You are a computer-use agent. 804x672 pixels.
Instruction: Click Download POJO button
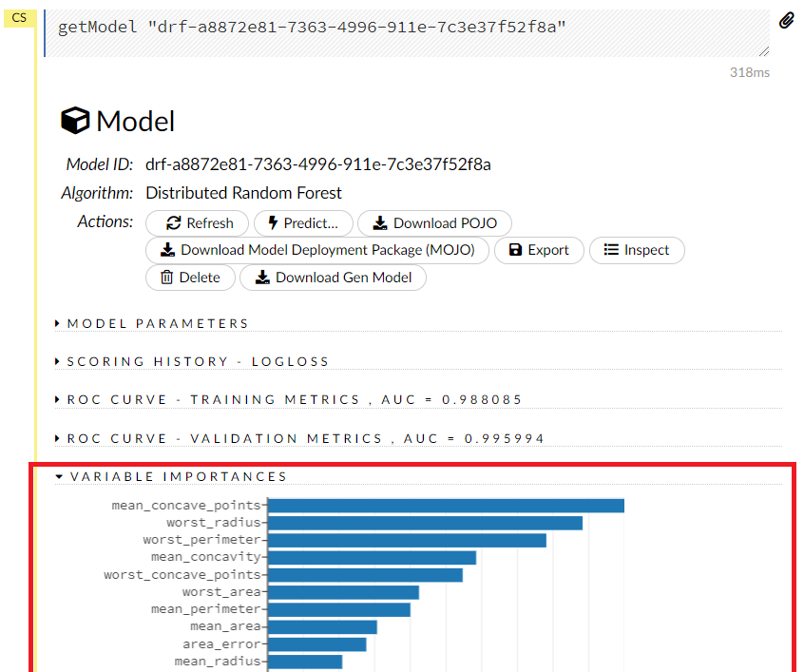pyautogui.click(x=434, y=223)
